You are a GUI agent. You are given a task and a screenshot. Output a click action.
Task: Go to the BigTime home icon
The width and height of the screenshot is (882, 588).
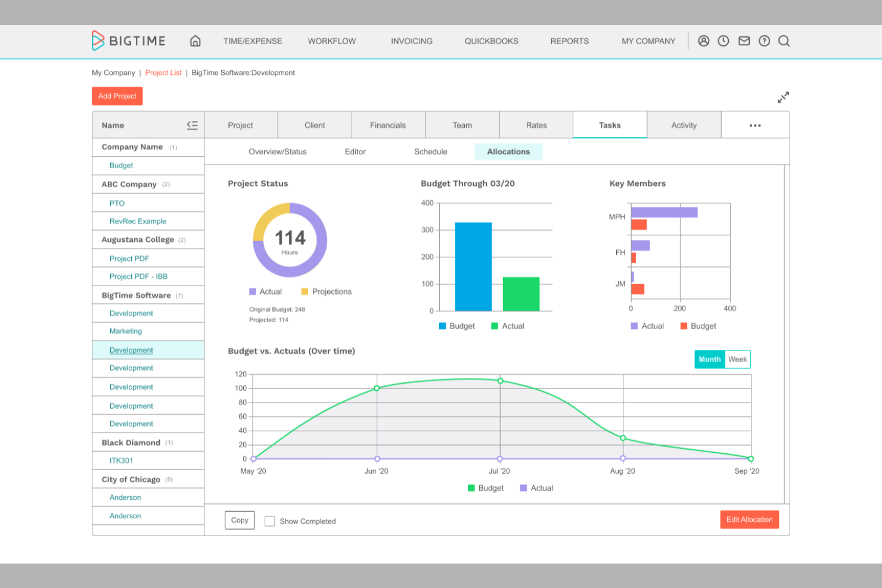[195, 41]
